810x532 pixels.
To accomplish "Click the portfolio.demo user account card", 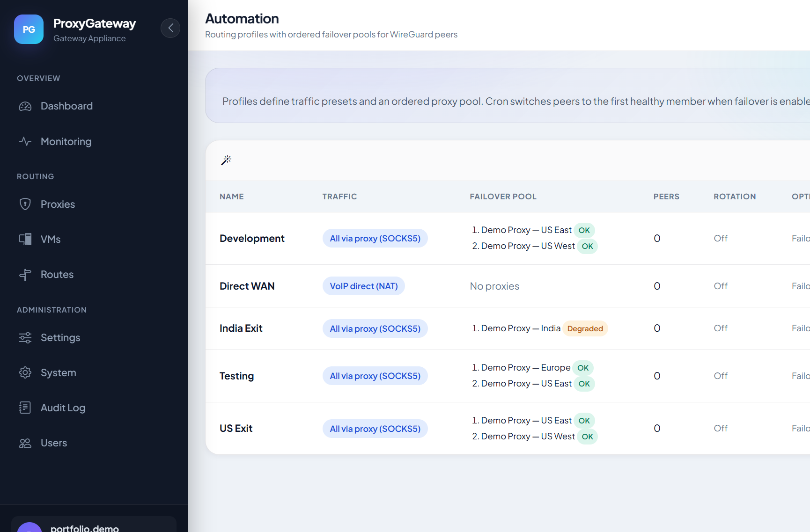I will (94, 524).
